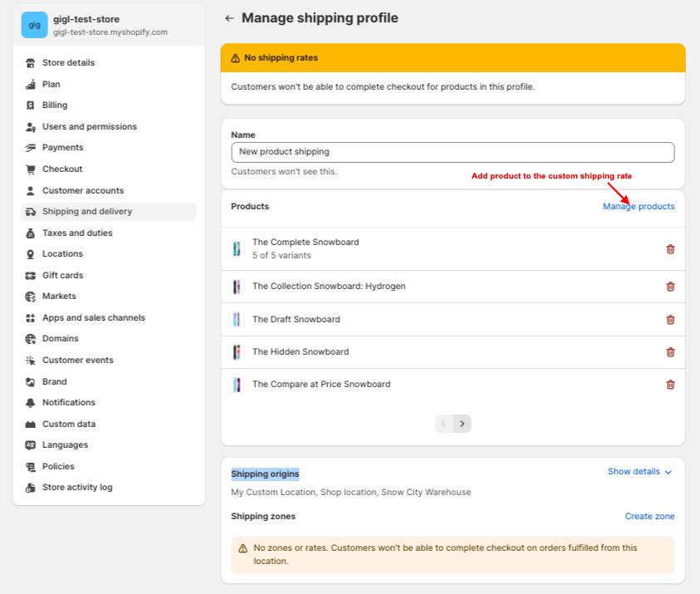Go to next page of products
The image size is (700, 594).
[x=463, y=424]
